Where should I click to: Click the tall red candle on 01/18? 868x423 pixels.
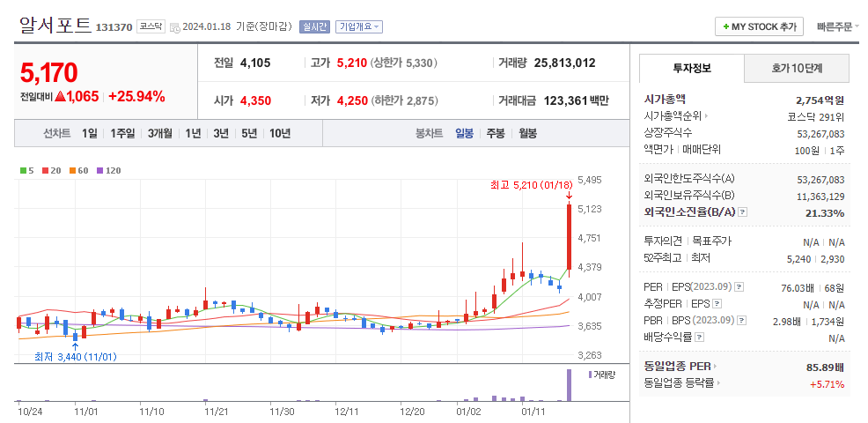[569, 237]
